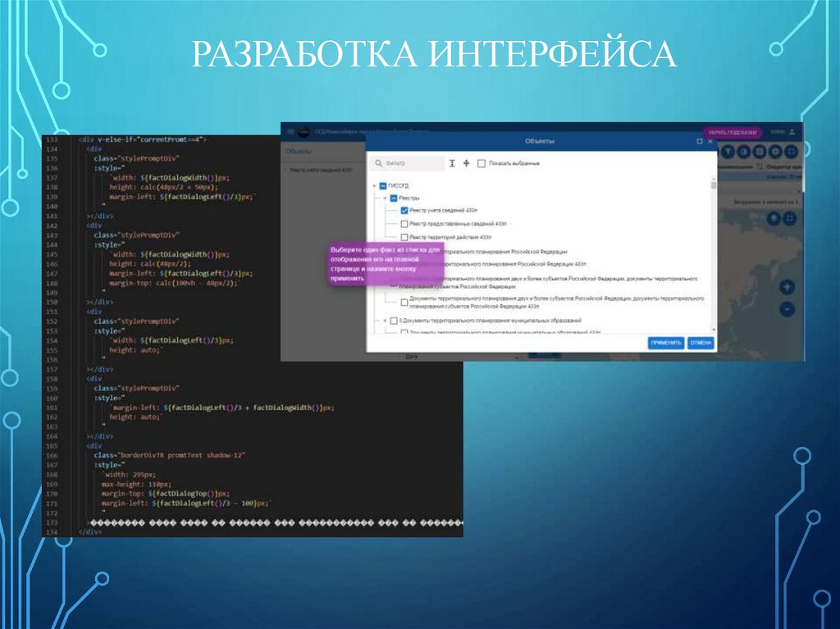Click code line v-else-if="currentPromt==4"
The image size is (840, 629).
click(142, 139)
